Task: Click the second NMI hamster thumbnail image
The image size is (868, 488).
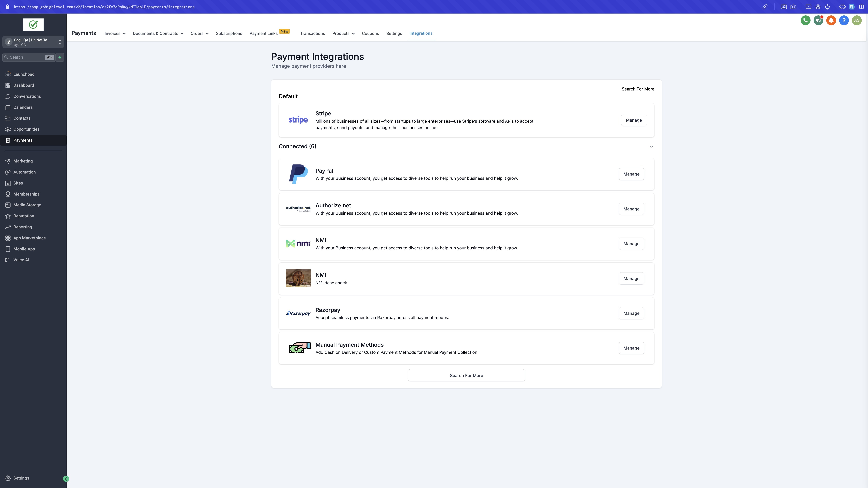Action: (298, 279)
